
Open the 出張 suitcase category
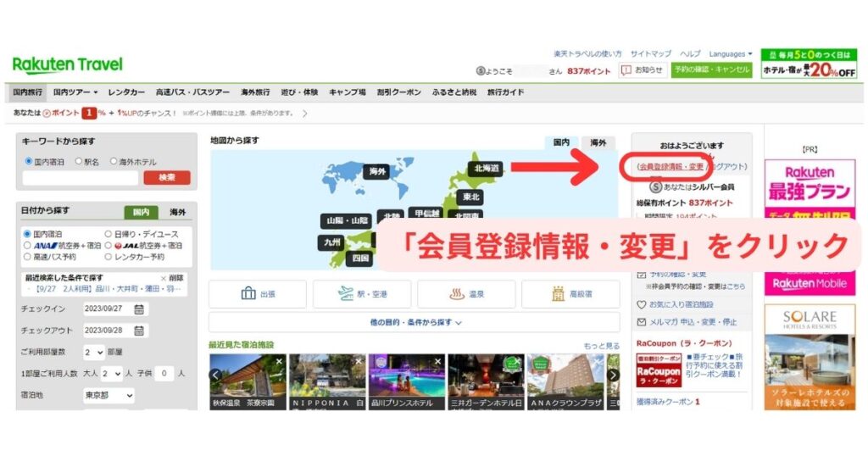pos(258,294)
